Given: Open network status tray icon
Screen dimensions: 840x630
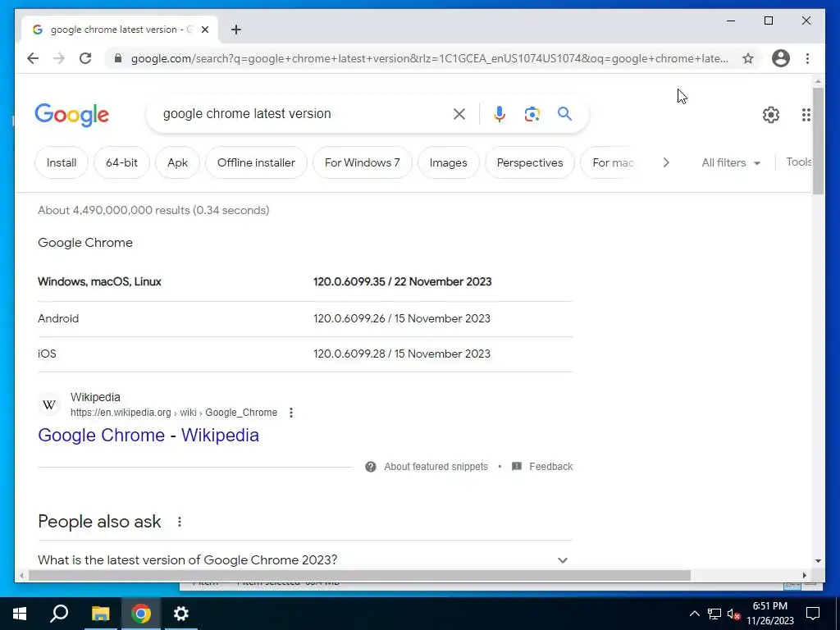Looking at the screenshot, I should pos(714,614).
